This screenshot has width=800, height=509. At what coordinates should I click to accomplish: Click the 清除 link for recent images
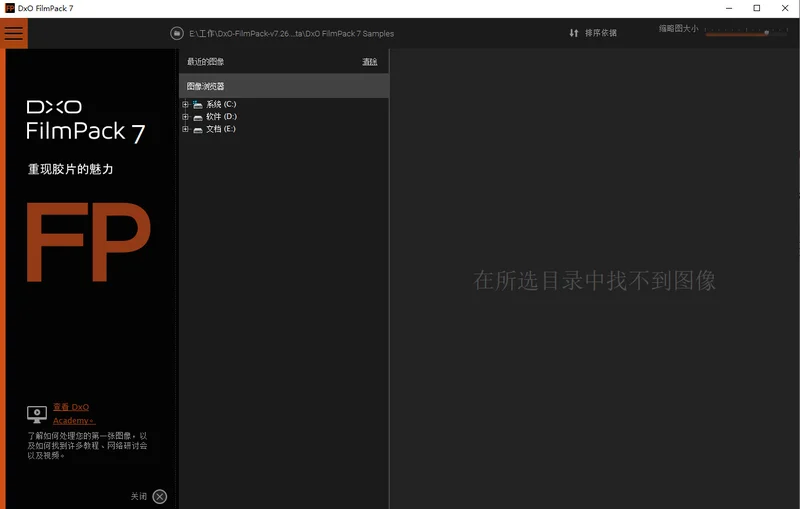(x=369, y=62)
